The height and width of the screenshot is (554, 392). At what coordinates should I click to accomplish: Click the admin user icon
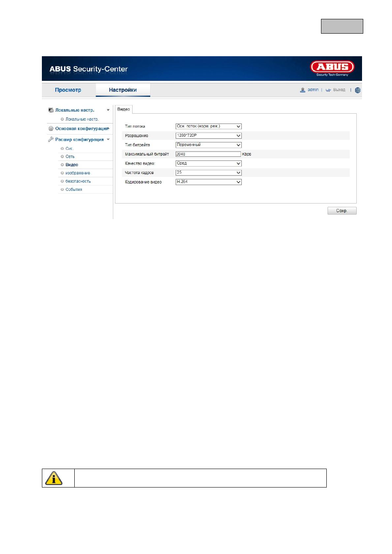pos(303,90)
